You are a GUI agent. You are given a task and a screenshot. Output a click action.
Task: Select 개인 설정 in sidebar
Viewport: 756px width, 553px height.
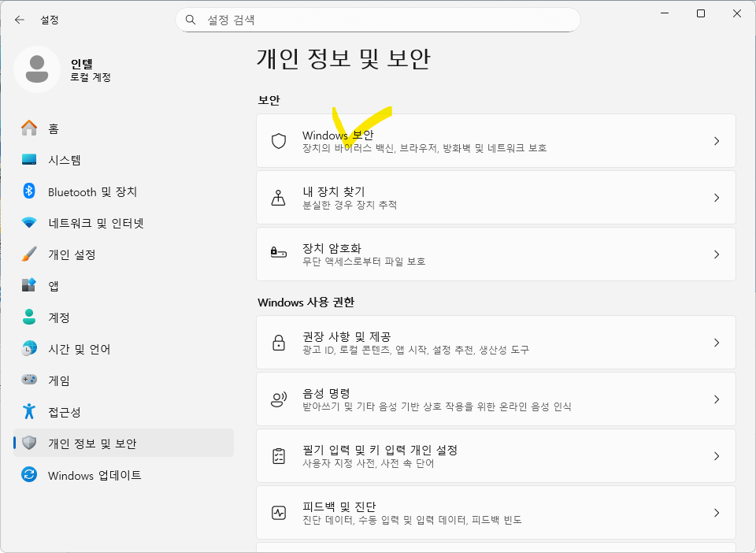click(x=124, y=254)
